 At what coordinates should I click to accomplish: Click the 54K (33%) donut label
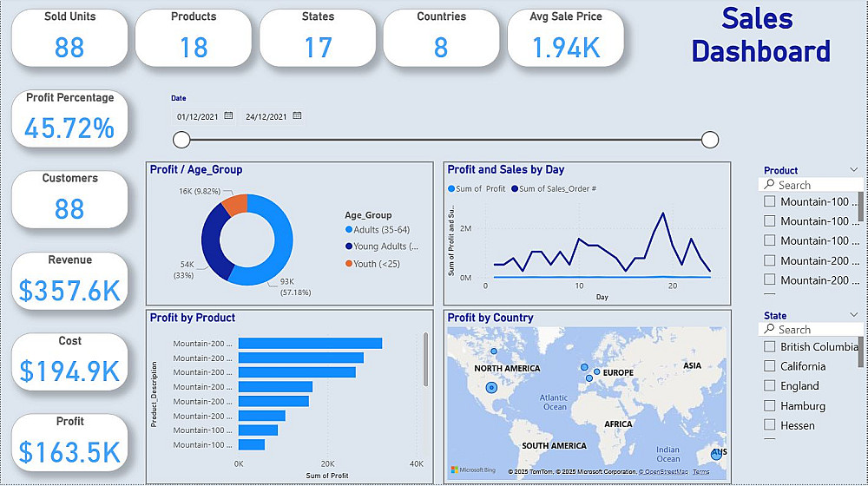[x=183, y=270]
